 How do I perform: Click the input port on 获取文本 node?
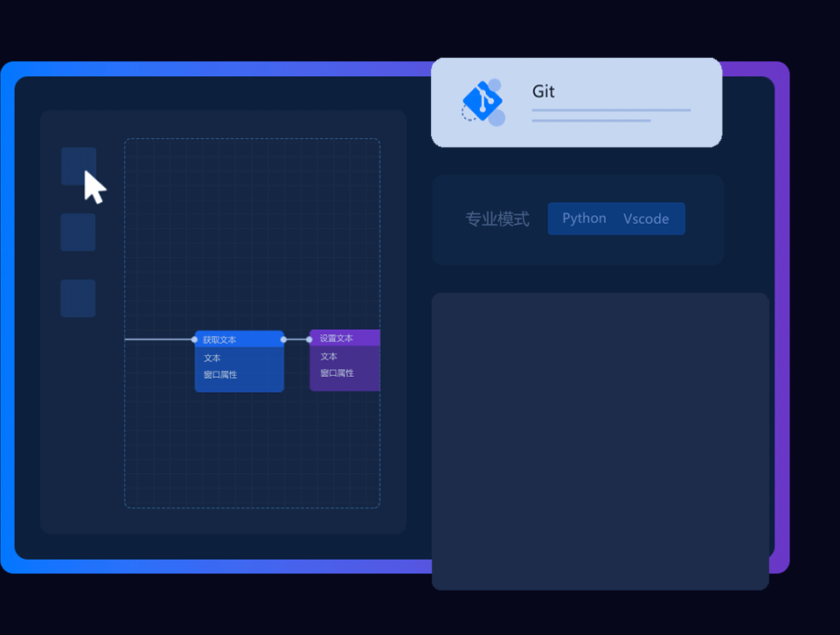point(194,339)
